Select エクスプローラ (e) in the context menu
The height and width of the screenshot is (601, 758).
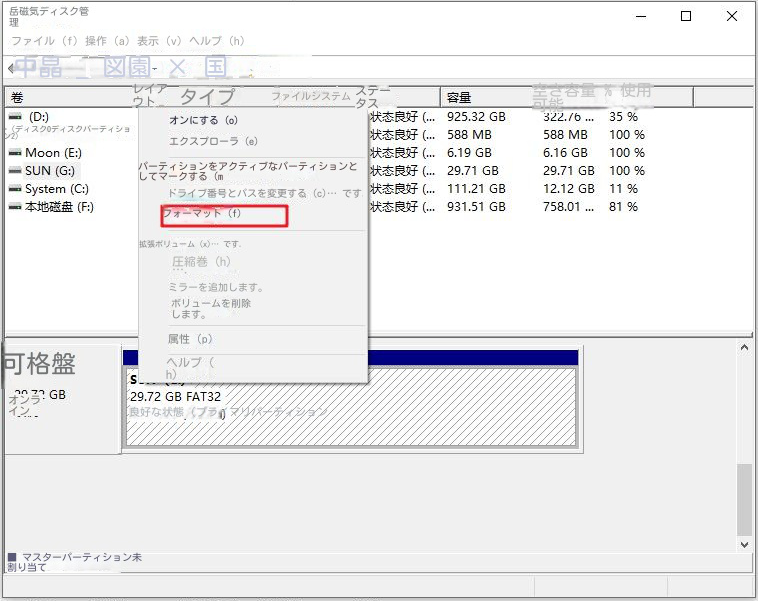coord(212,142)
